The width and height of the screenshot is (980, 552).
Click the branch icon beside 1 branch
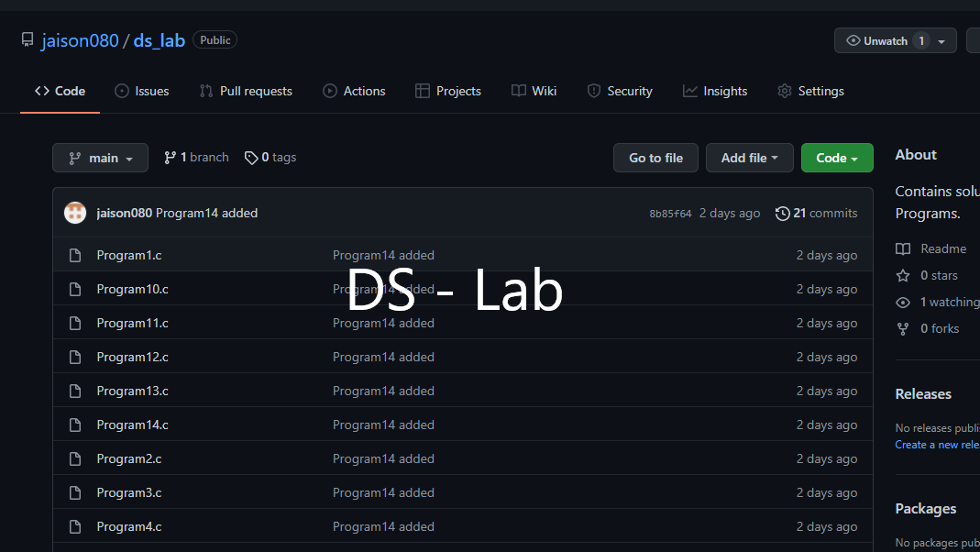coord(170,158)
